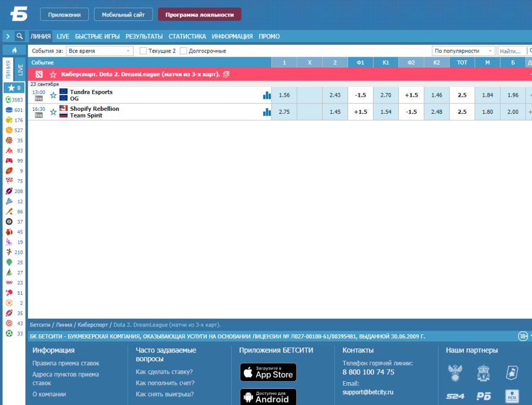Open DreamLeague in a new window icon
Image resolution: width=532 pixels, height=405 pixels.
coord(226,74)
